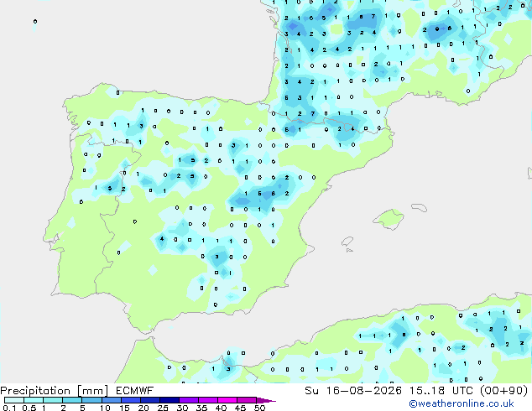
Task: Click the '40' legend scale label
Action: point(221,408)
